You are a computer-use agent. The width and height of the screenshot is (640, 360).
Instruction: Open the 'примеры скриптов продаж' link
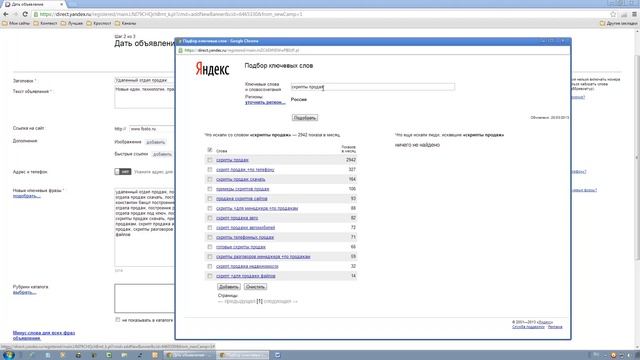[242, 189]
